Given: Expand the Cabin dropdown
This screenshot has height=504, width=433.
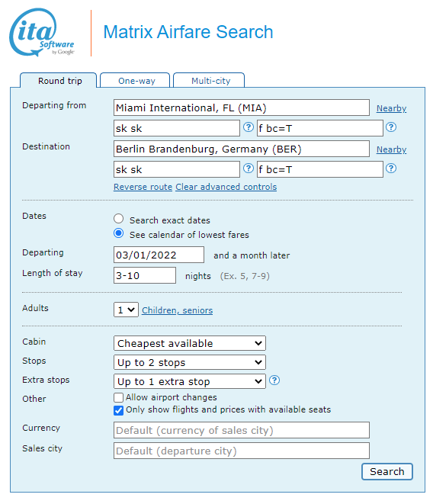Looking at the screenshot, I should 190,343.
